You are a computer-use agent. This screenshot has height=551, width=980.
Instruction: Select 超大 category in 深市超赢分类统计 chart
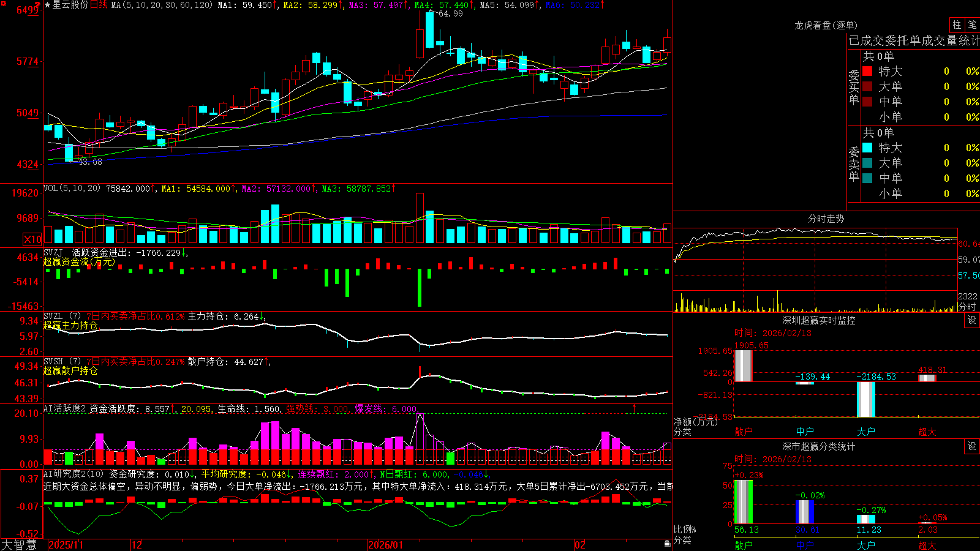(x=927, y=545)
